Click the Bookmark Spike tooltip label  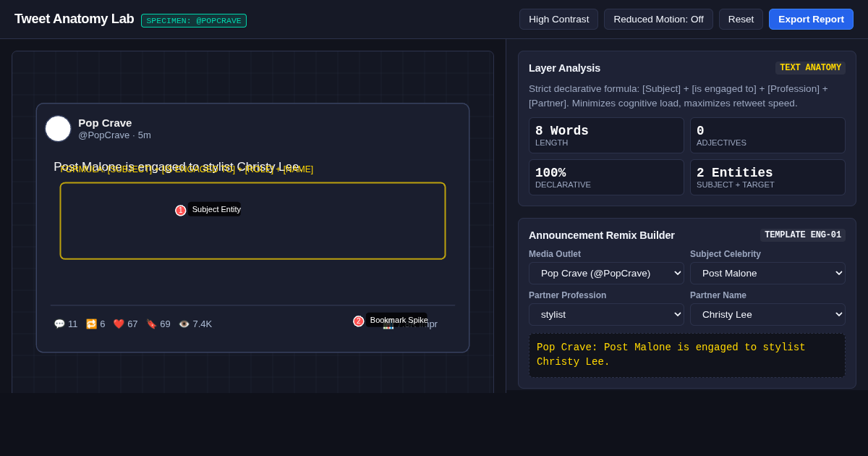[x=397, y=320]
